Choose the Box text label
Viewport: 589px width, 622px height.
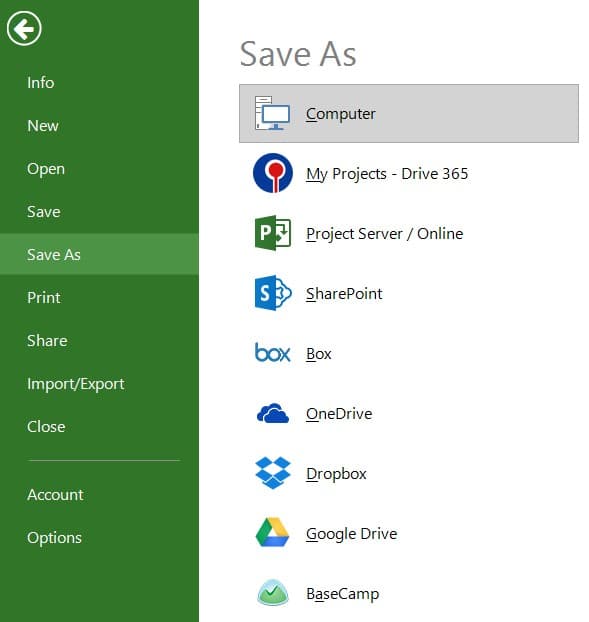coord(318,354)
